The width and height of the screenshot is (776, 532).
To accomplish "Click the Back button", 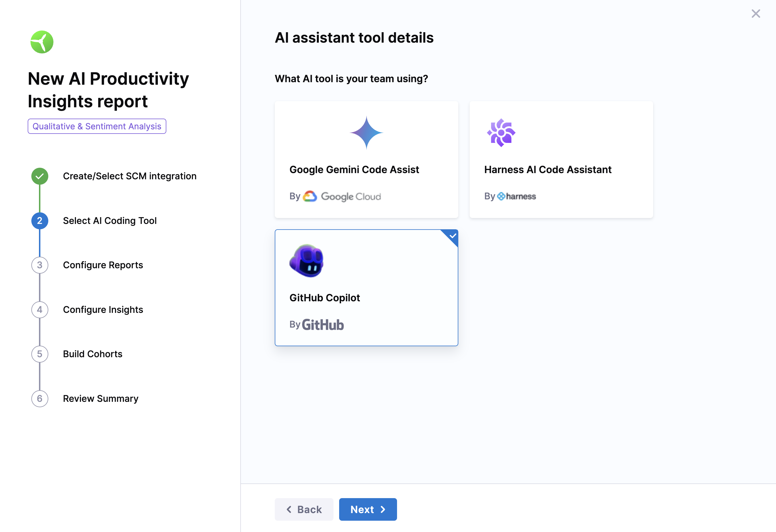I will [304, 509].
